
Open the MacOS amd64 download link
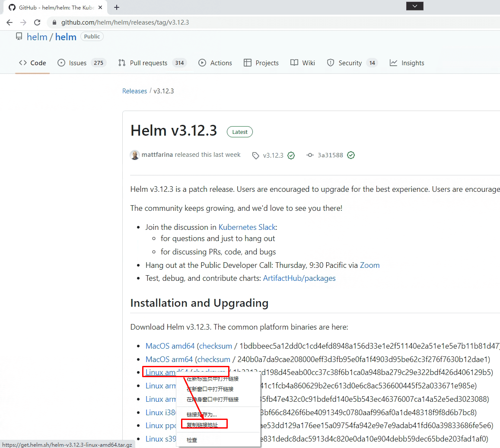(x=170, y=346)
